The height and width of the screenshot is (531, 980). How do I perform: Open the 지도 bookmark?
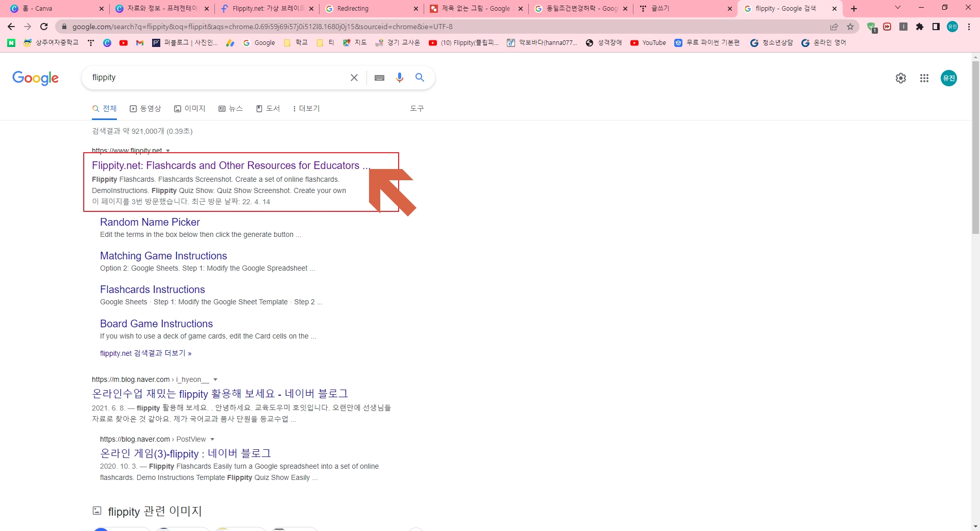[x=355, y=43]
